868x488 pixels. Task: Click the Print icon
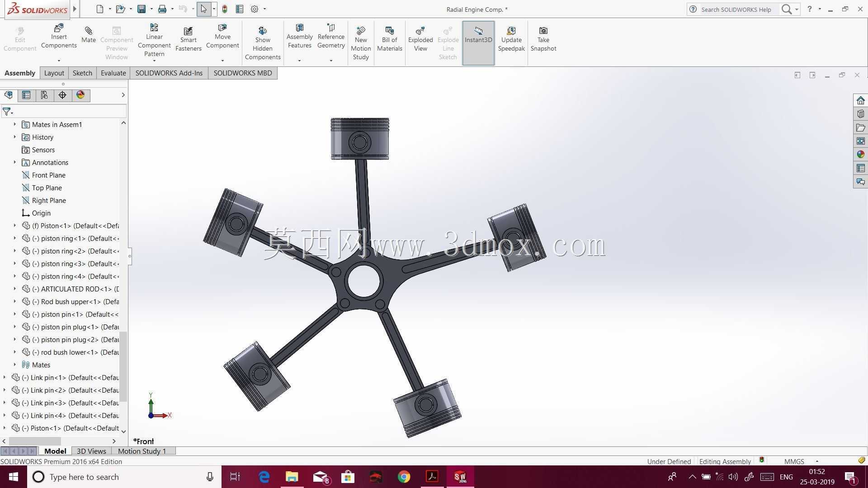(x=162, y=9)
